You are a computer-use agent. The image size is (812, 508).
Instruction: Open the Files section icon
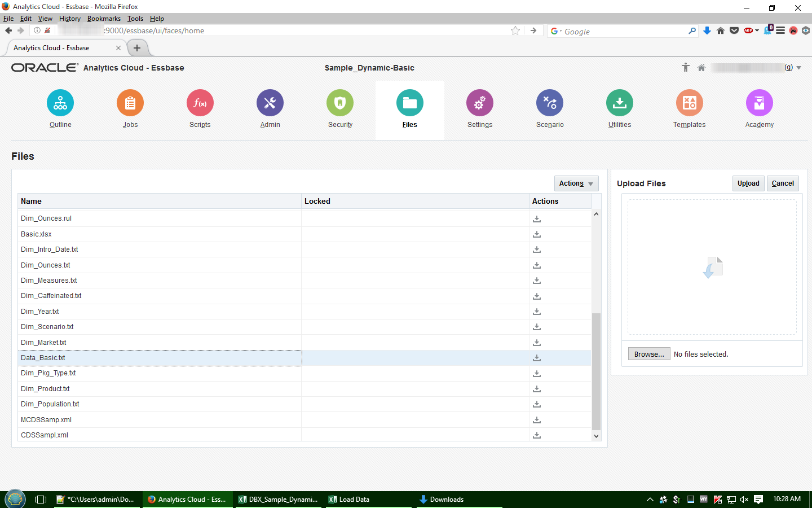pyautogui.click(x=410, y=103)
